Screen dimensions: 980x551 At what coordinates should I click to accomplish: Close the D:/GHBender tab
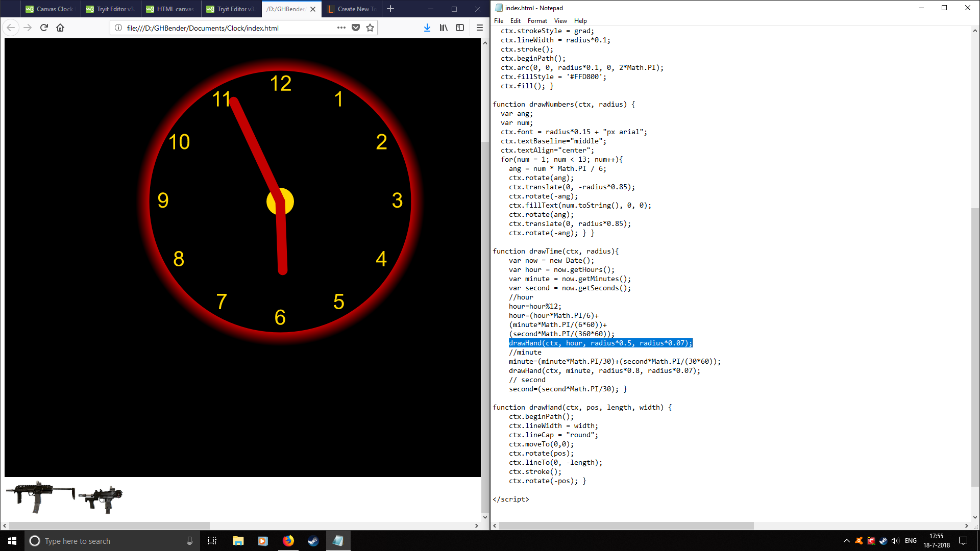click(x=313, y=9)
